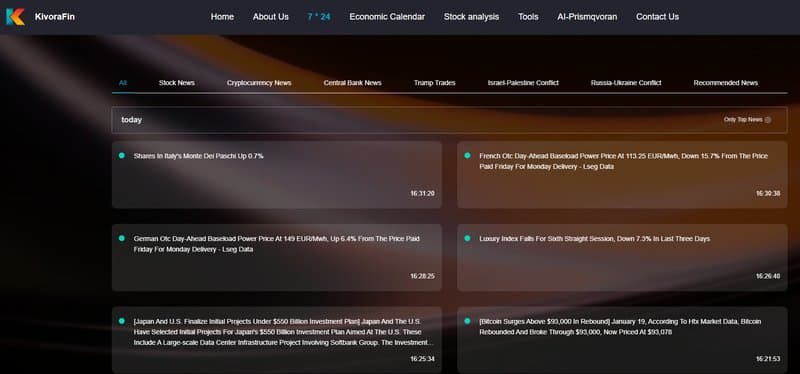Switch to Stock News tab
800x374 pixels.
(x=177, y=83)
